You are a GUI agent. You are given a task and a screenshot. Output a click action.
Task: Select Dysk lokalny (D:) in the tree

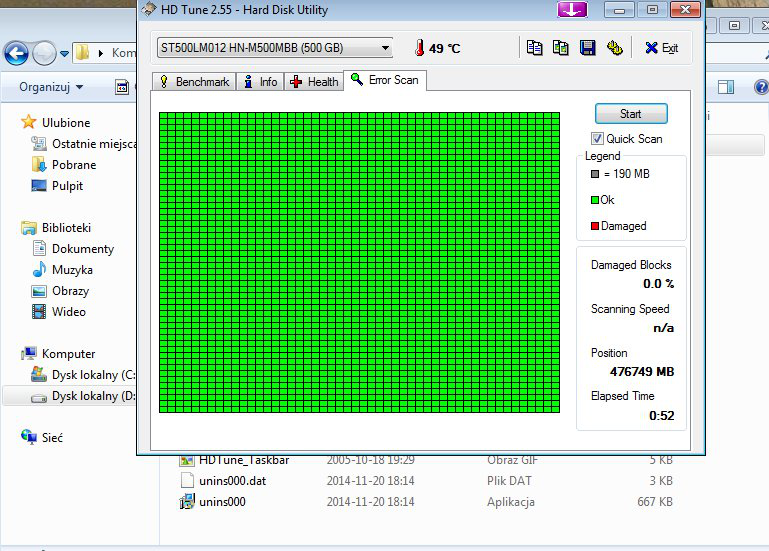(93, 396)
